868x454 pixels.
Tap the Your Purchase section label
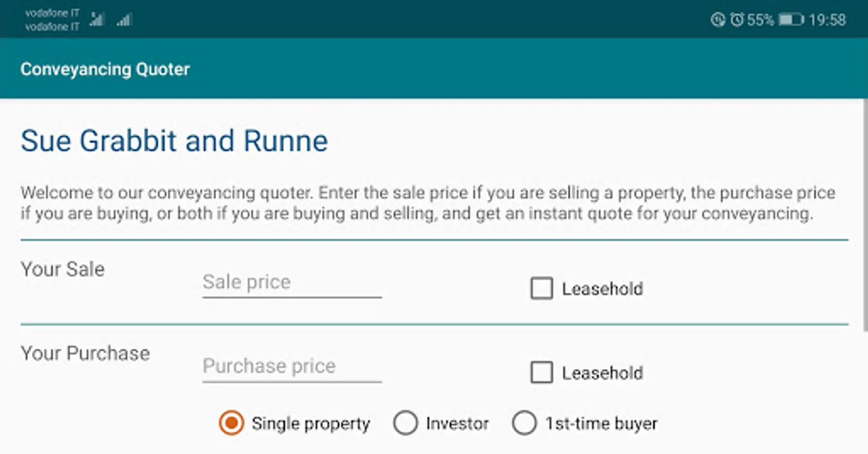[x=85, y=354]
